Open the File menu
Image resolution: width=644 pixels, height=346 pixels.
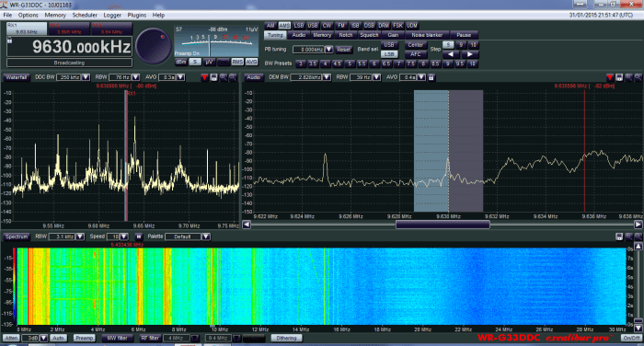click(x=7, y=16)
